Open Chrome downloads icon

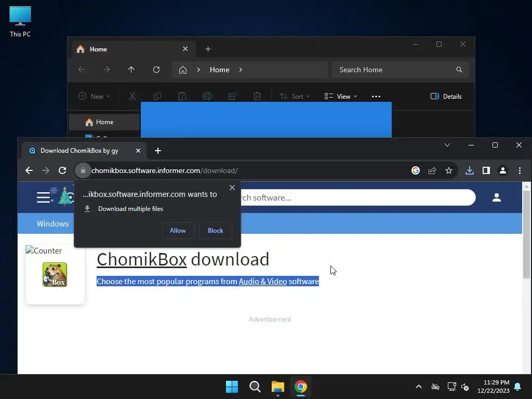pyautogui.click(x=470, y=170)
